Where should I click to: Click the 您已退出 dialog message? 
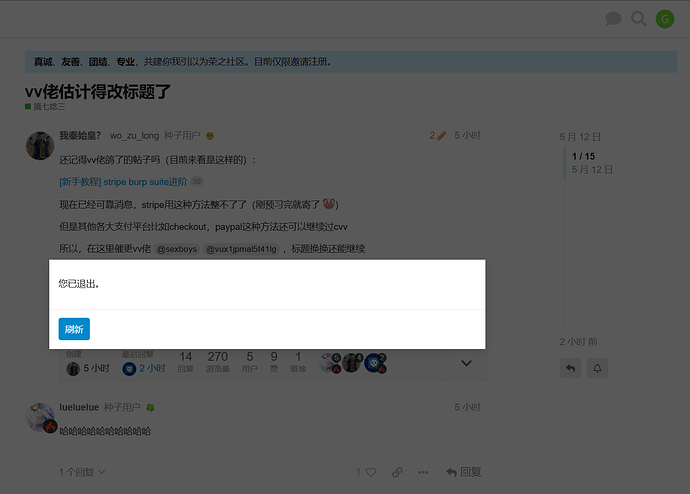click(79, 284)
